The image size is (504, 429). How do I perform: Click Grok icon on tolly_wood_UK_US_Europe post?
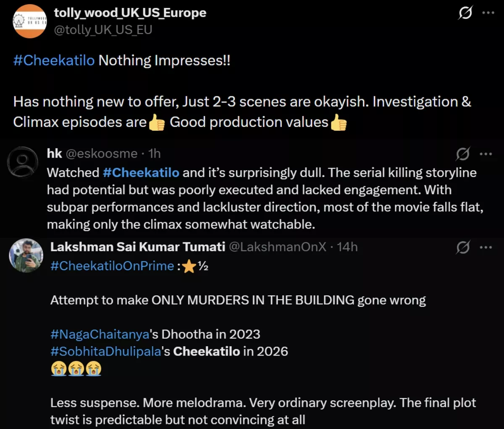(465, 13)
